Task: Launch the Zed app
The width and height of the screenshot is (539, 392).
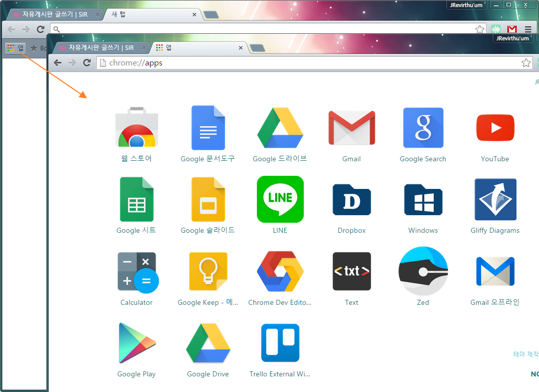Action: 423,271
